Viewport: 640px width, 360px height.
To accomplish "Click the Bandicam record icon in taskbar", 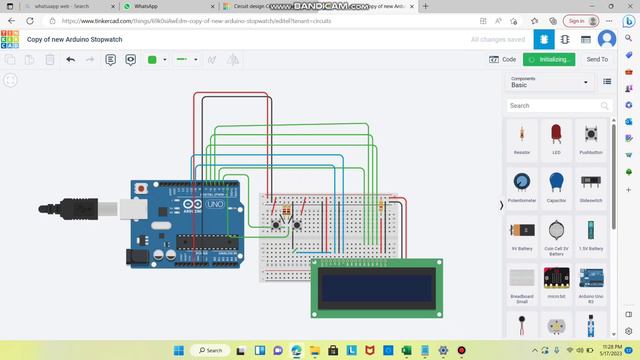I will (461, 350).
